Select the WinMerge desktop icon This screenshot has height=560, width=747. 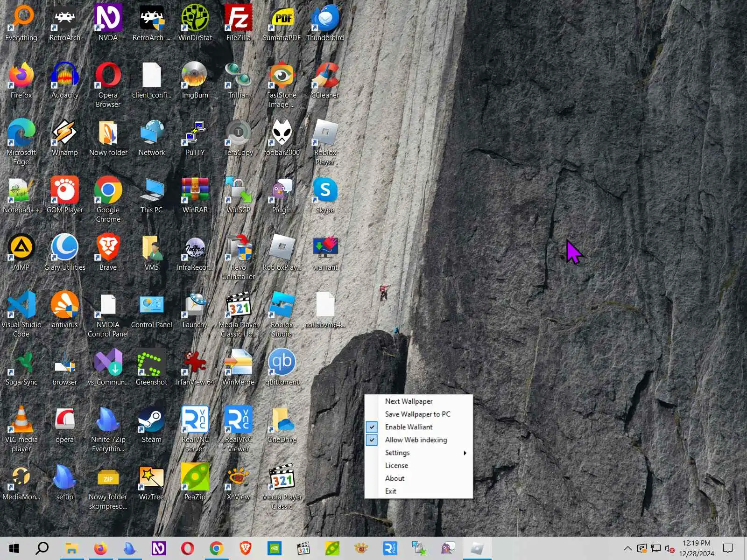(x=239, y=367)
